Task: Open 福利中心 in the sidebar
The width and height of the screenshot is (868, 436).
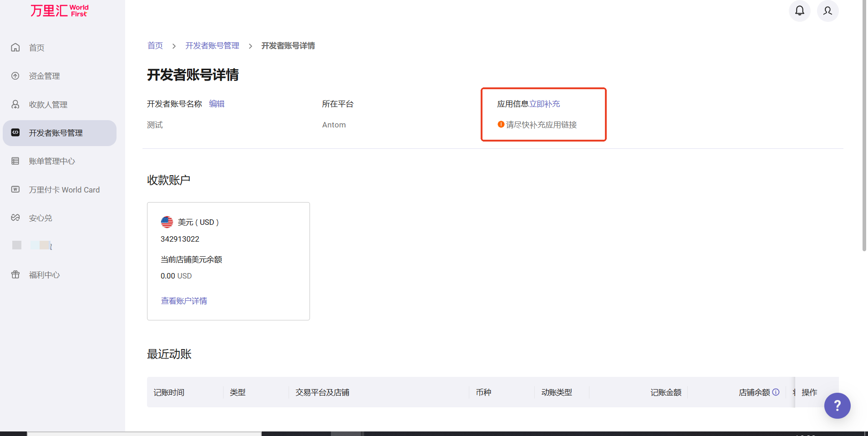Action: pyautogui.click(x=44, y=275)
